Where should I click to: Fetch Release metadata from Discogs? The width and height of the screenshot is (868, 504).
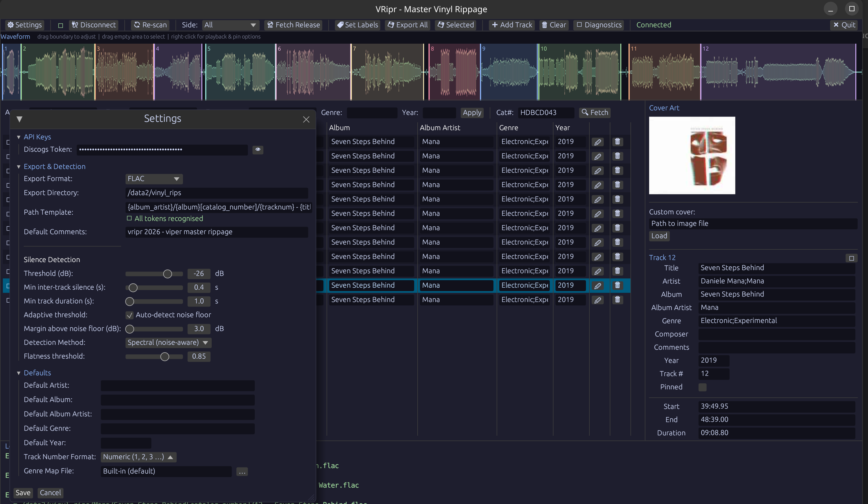point(293,24)
